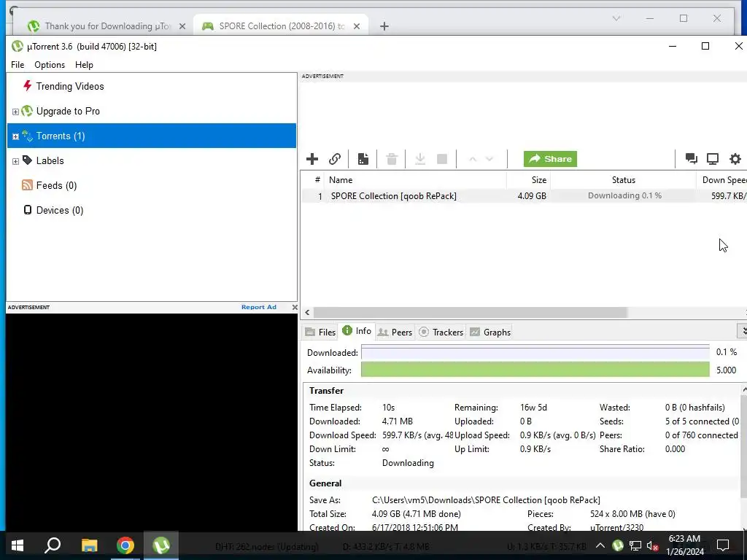Click torrent list horizontal scrollbar
This screenshot has height=560, width=747.
(x=471, y=312)
